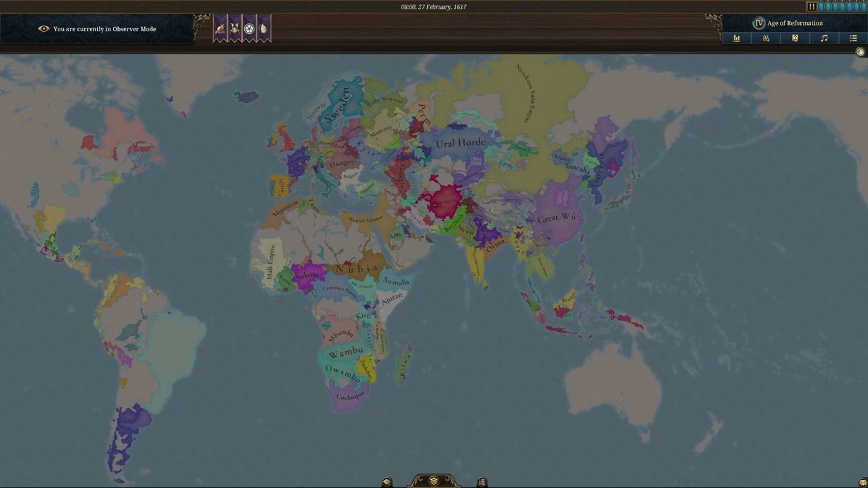Screen dimensions: 868x488
Task: Select Somalia on the map
Action: (x=397, y=281)
